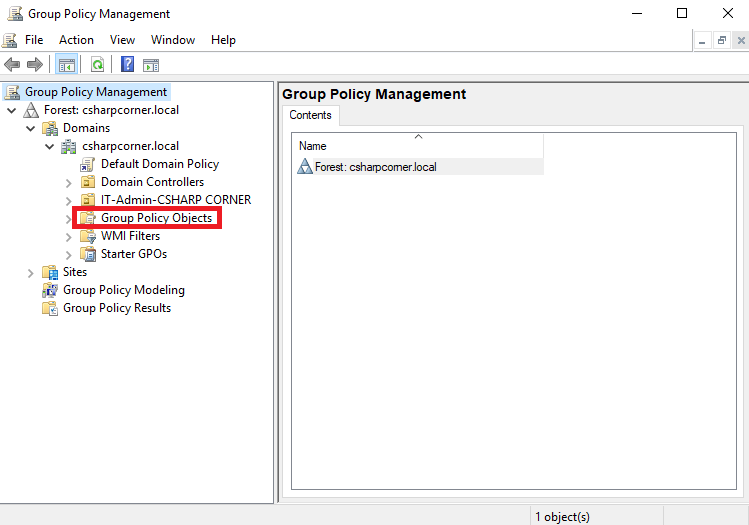749x525 pixels.
Task: Select 'WMI Filters' label
Action: [130, 236]
